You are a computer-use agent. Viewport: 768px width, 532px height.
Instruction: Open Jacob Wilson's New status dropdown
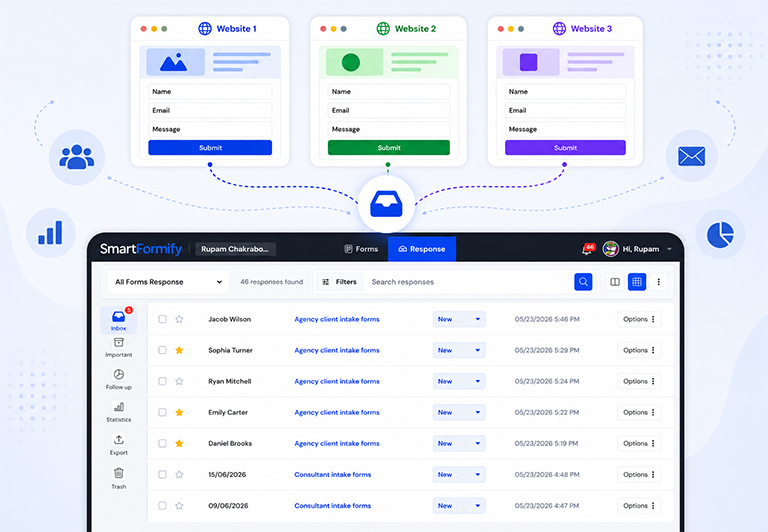[x=459, y=319]
